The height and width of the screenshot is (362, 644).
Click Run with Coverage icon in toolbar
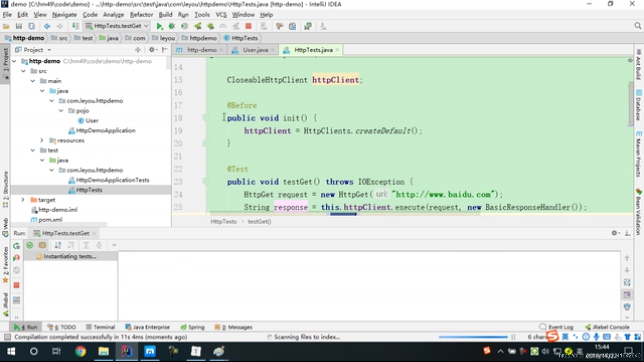click(184, 26)
